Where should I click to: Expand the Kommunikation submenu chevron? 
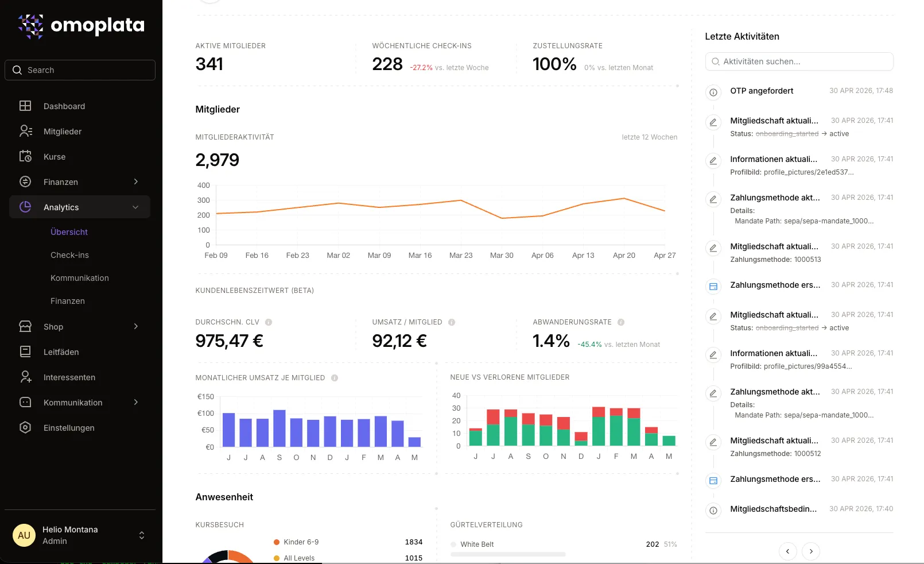tap(136, 403)
